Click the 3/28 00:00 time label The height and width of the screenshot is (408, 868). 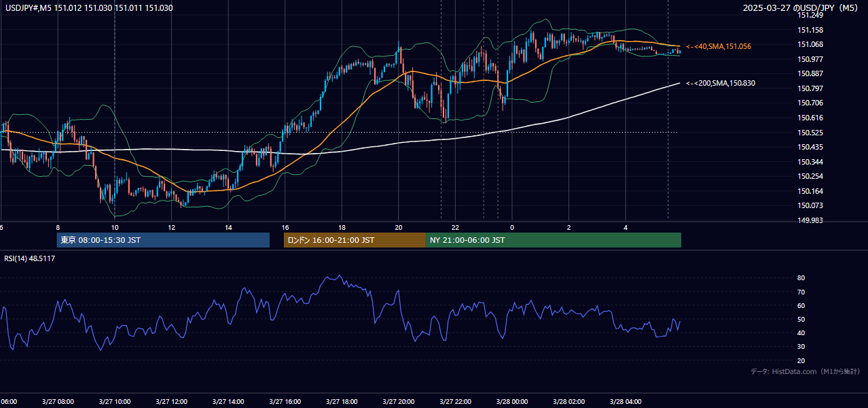click(x=511, y=401)
